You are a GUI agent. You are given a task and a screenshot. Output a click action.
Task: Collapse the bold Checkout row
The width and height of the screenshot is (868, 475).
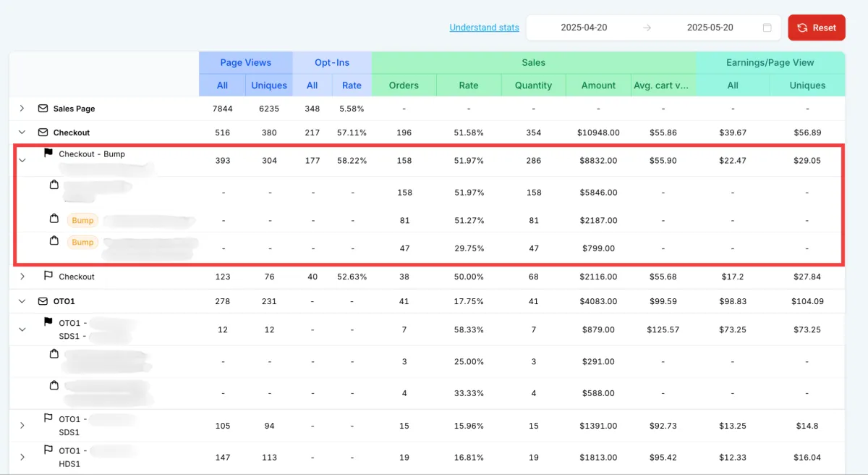(x=22, y=133)
